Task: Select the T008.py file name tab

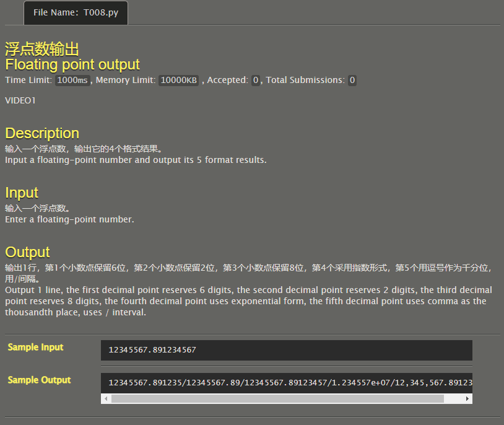Action: [x=76, y=12]
